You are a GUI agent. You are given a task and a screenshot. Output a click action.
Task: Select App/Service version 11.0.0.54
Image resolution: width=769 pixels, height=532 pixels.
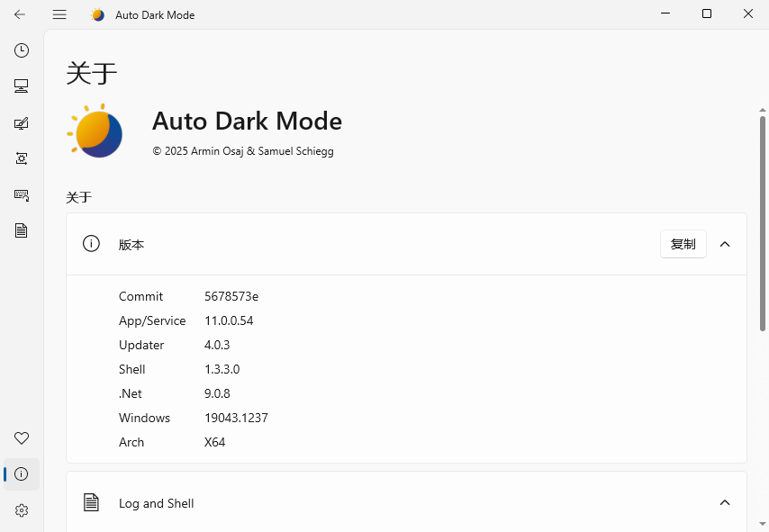pyautogui.click(x=229, y=320)
